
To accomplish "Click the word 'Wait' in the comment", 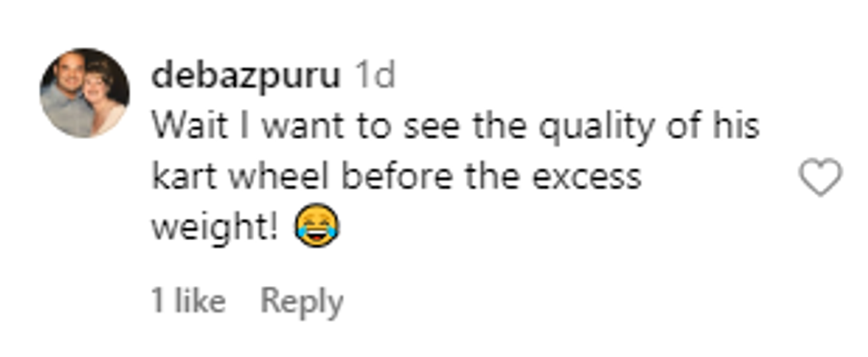I will (x=190, y=127).
